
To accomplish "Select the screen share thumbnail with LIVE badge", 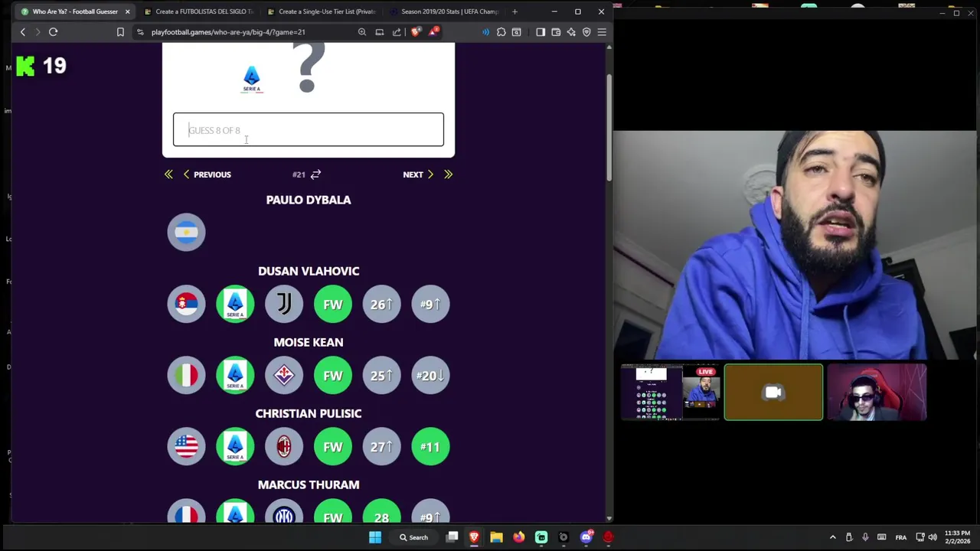I will click(x=670, y=393).
